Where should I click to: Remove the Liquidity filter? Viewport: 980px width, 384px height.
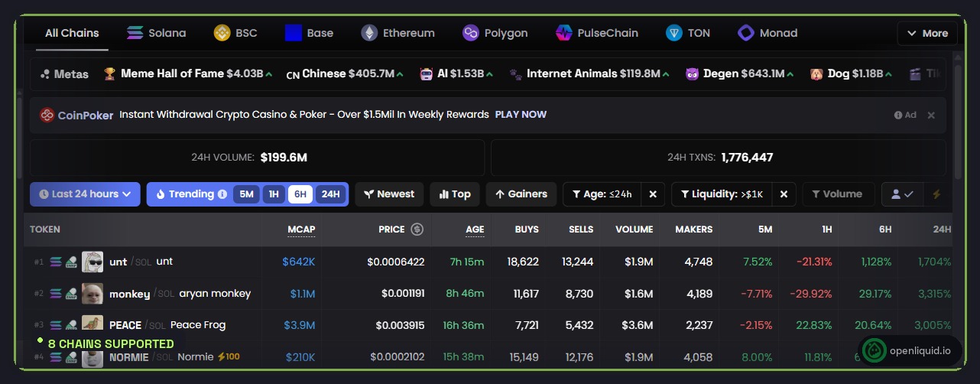click(784, 194)
